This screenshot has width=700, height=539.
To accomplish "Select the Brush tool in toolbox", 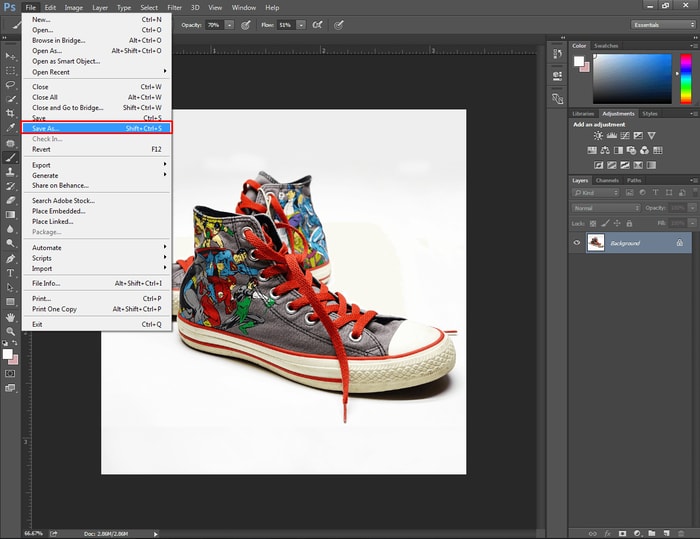I will (x=10, y=157).
